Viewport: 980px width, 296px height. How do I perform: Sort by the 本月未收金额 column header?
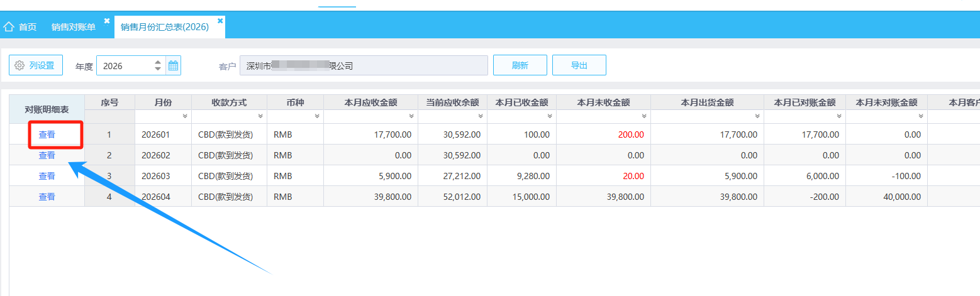point(603,102)
